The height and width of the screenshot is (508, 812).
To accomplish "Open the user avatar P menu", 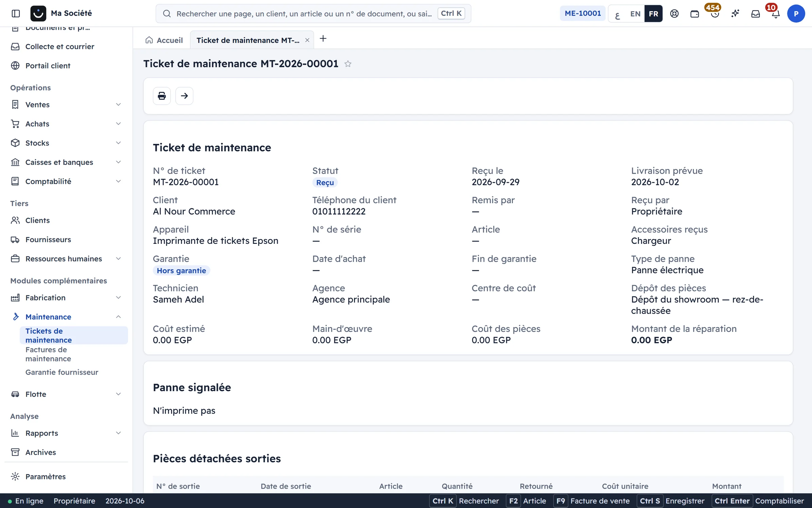I will tap(796, 14).
